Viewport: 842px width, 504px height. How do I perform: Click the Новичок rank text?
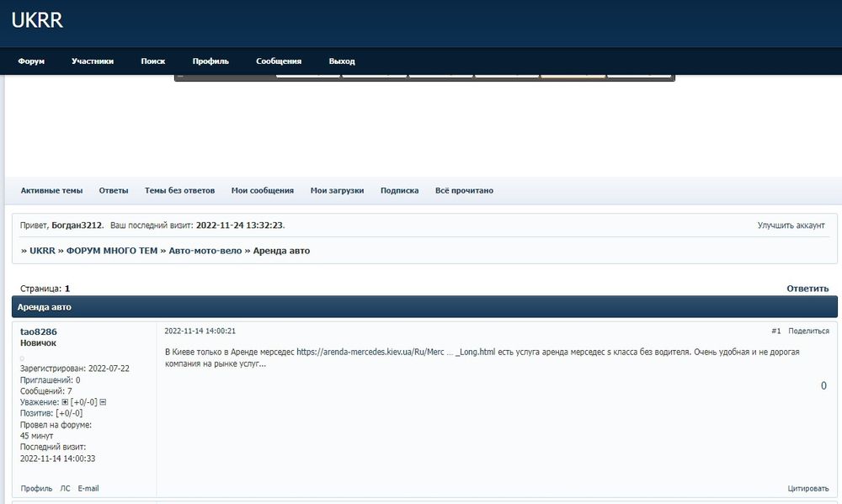point(38,343)
